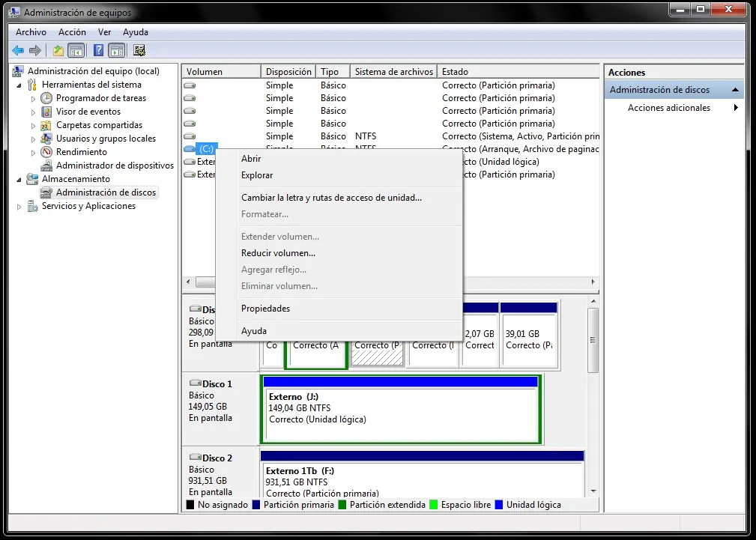Click the drive icon of the NTFS Sistema volume
The width and height of the screenshot is (756, 540).
(x=190, y=136)
